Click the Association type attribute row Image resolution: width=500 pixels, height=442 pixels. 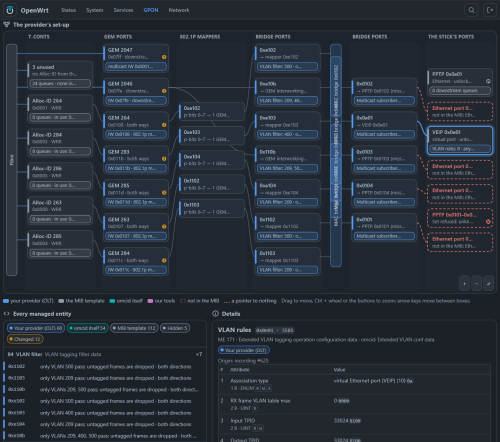pos(354,384)
